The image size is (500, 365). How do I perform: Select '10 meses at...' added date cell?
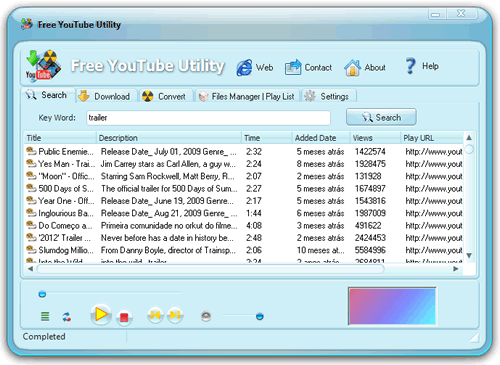pyautogui.click(x=321, y=250)
